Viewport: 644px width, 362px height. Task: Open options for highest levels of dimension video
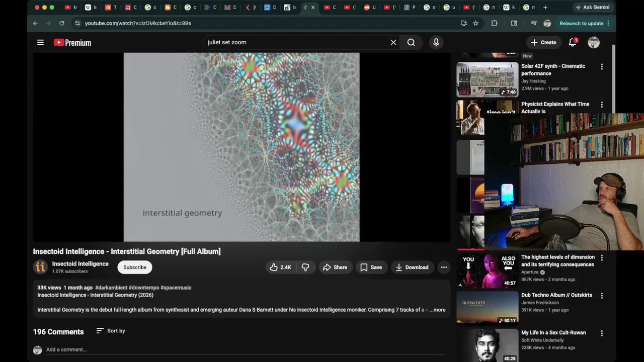pos(602,257)
